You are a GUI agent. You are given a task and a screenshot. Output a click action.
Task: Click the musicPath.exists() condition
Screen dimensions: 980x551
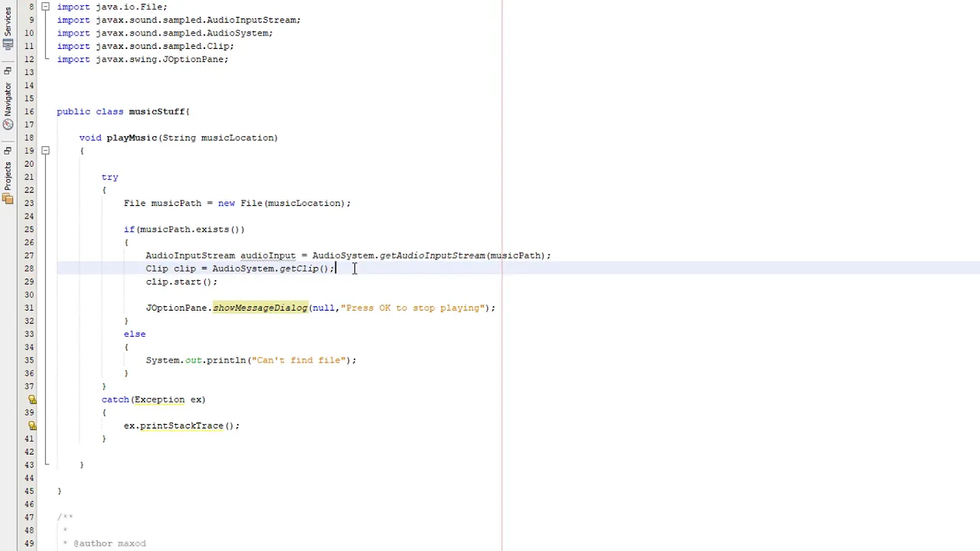coord(189,230)
